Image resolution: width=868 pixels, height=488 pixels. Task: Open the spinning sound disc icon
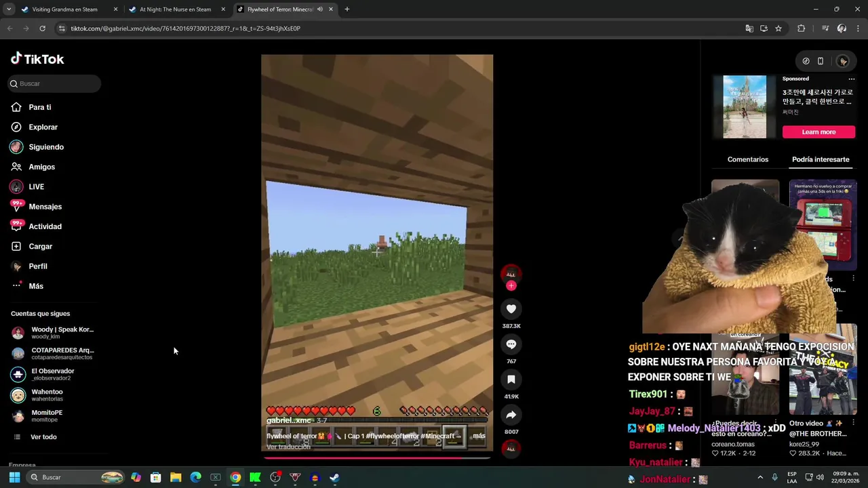(511, 448)
